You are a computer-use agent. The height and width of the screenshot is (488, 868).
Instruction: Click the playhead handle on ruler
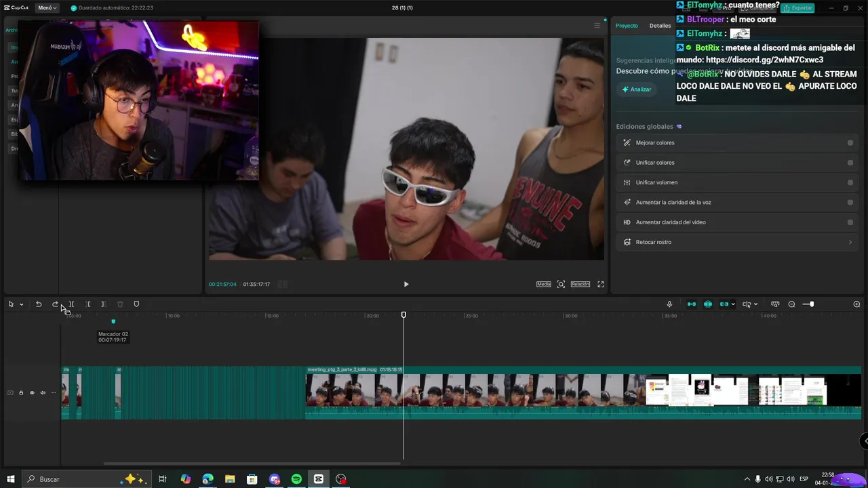pyautogui.click(x=403, y=314)
